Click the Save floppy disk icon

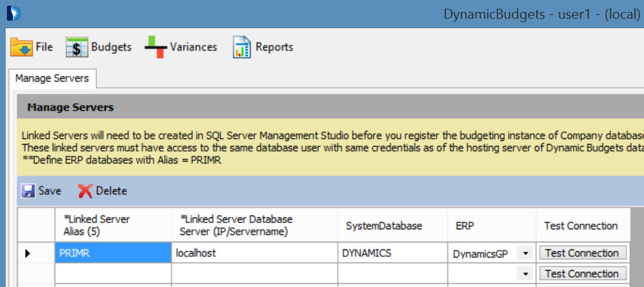coord(28,191)
